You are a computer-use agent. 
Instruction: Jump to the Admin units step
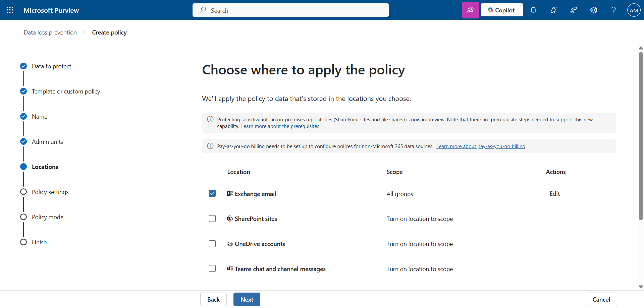pyautogui.click(x=47, y=142)
